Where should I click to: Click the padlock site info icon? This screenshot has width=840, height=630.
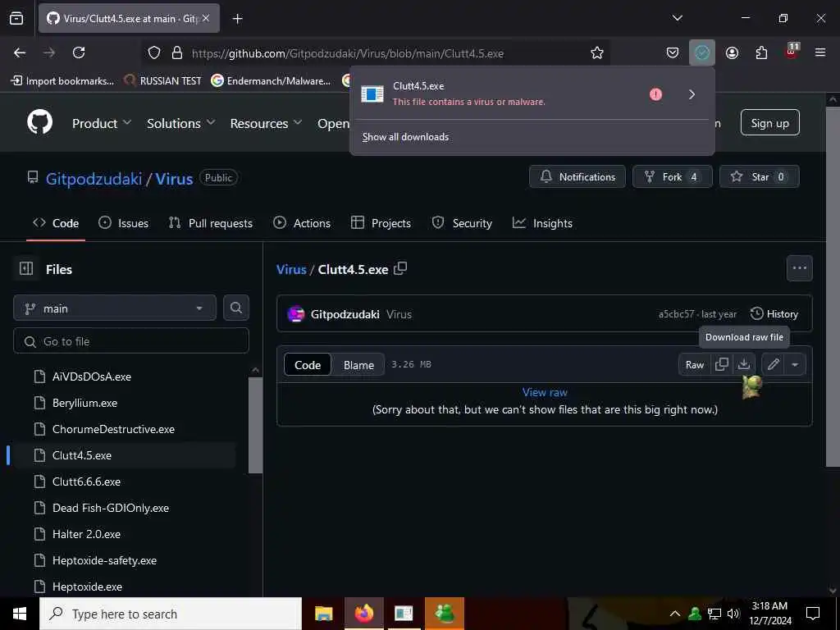[177, 52]
